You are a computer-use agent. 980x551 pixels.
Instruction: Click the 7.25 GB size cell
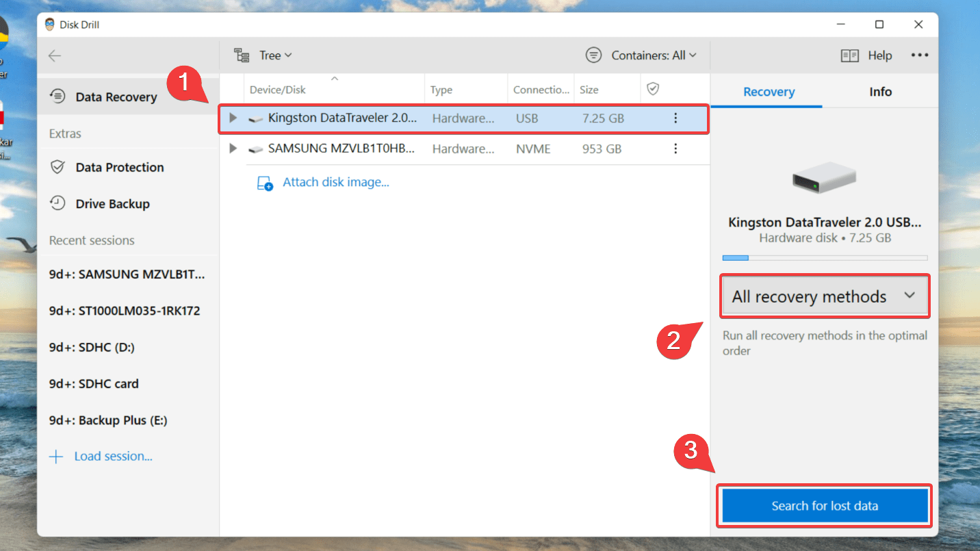pyautogui.click(x=602, y=118)
